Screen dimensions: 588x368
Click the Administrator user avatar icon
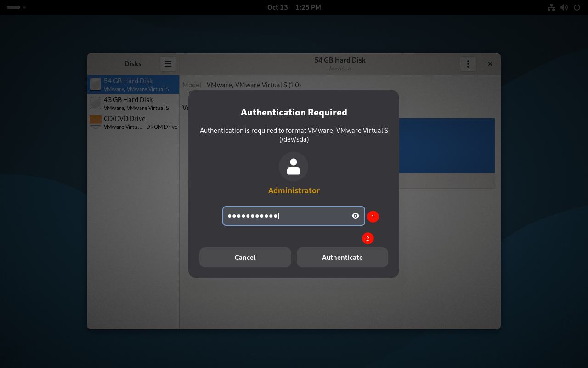pyautogui.click(x=294, y=167)
